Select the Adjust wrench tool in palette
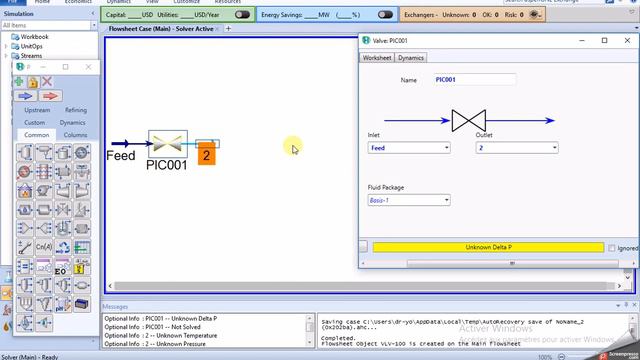Viewport: 640px width, 360px height. [25, 247]
